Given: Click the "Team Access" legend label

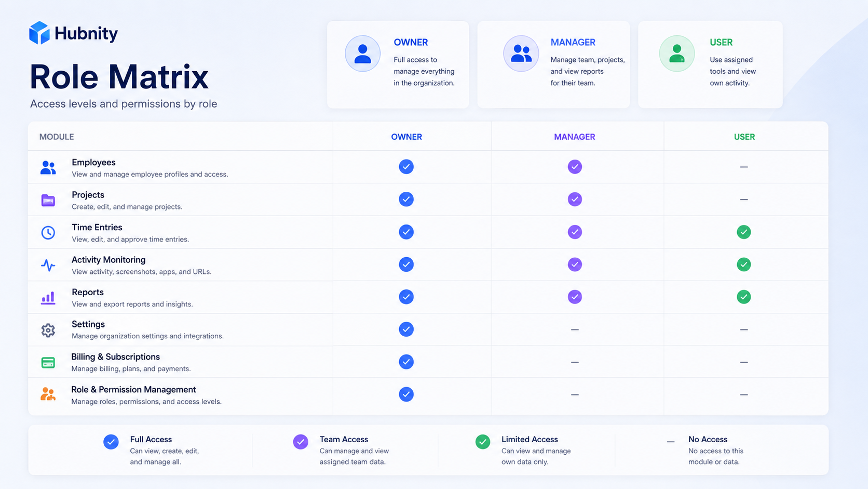Looking at the screenshot, I should 344,440.
